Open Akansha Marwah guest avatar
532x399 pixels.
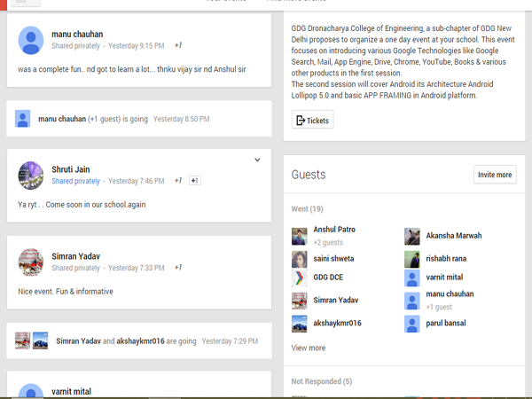(412, 236)
